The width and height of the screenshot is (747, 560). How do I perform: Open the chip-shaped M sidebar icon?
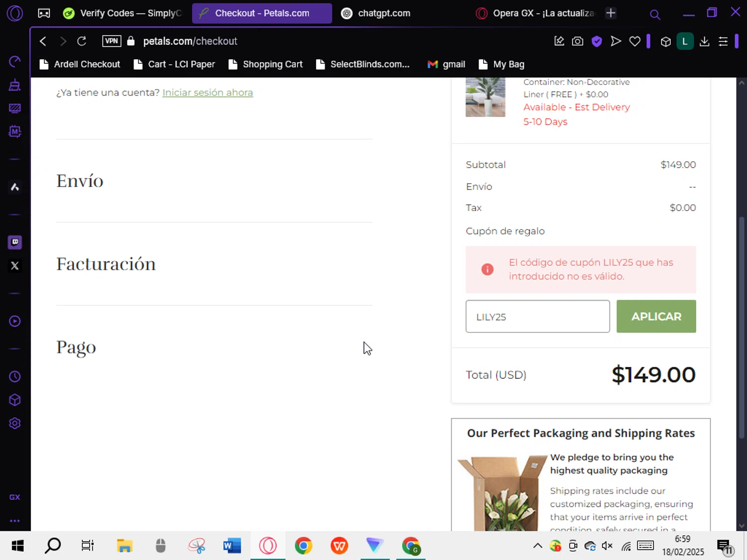[15, 131]
